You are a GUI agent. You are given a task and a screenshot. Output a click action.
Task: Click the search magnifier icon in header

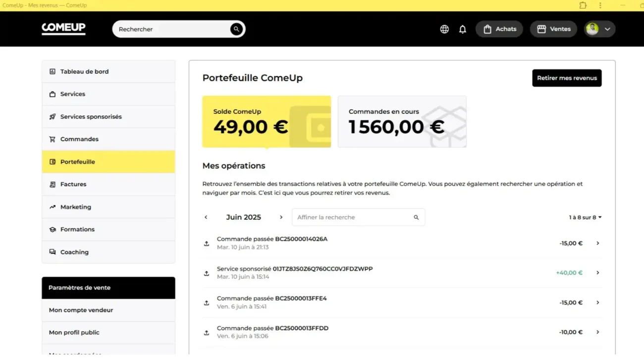[x=236, y=29]
